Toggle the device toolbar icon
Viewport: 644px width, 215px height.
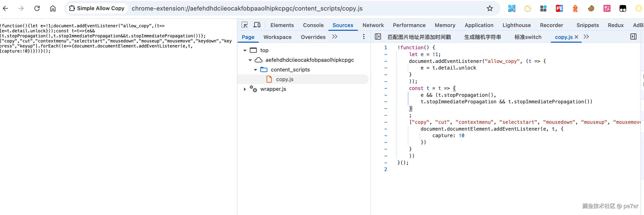click(257, 25)
